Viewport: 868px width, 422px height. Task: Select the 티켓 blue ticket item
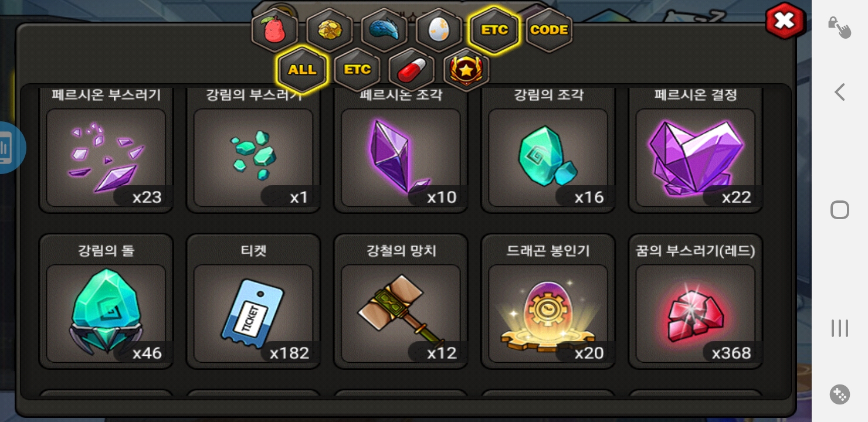(x=253, y=301)
